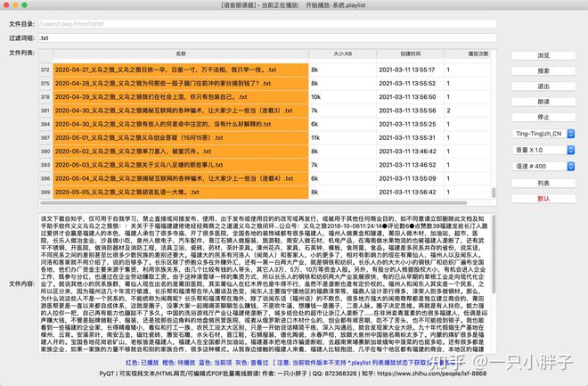Click creation time 2021-03-11 13:56:42

(x=410, y=192)
